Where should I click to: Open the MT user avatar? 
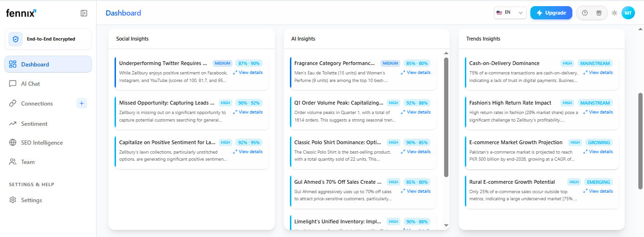click(628, 13)
